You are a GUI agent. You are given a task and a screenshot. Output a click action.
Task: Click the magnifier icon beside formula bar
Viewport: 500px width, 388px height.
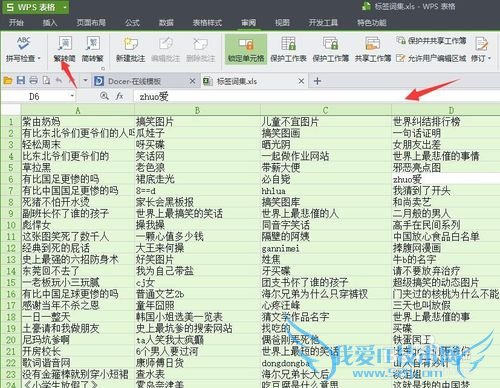[104, 96]
